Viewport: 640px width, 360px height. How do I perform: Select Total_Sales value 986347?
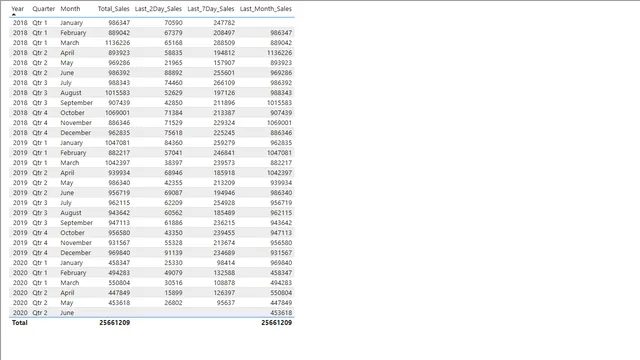119,23
